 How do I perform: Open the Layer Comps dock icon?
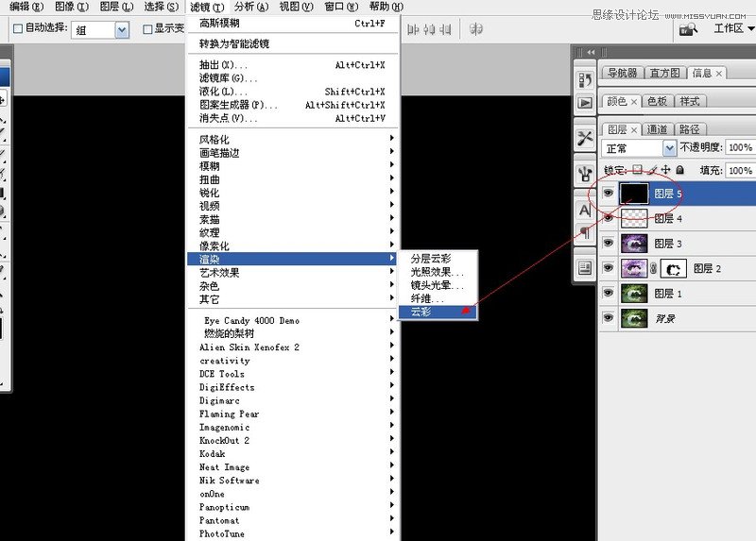(x=585, y=267)
